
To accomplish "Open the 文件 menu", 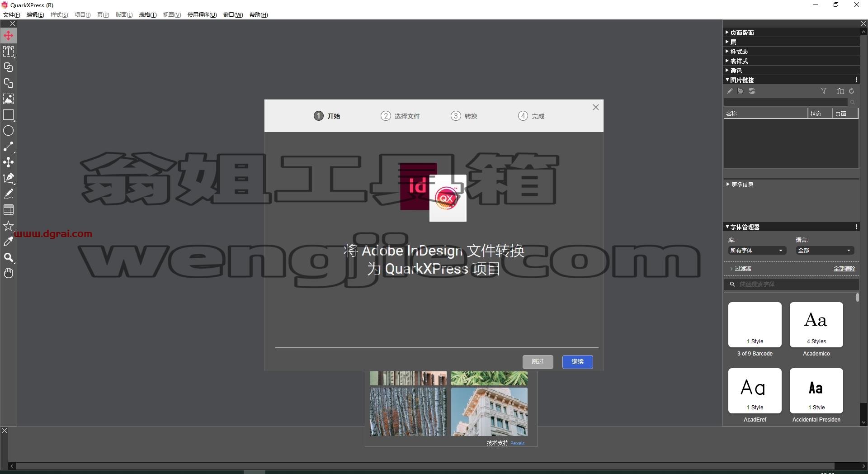I will coord(11,15).
